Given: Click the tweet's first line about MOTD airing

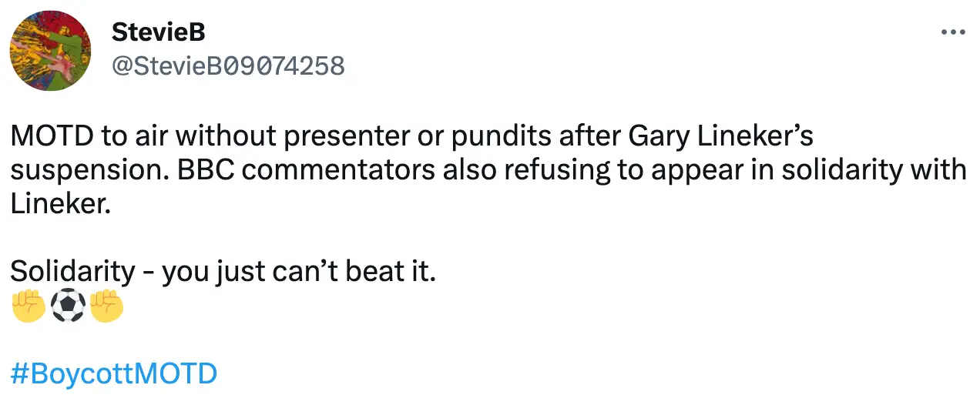Looking at the screenshot, I should 411,138.
